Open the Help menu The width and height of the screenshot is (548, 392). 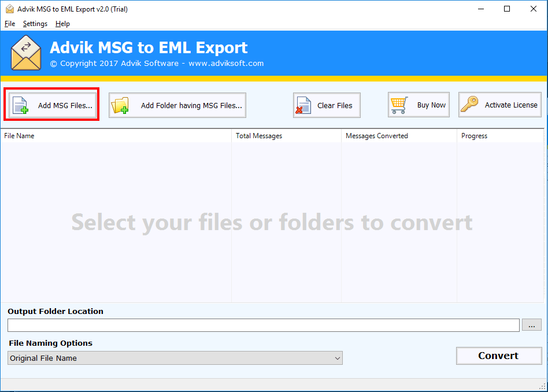click(62, 24)
